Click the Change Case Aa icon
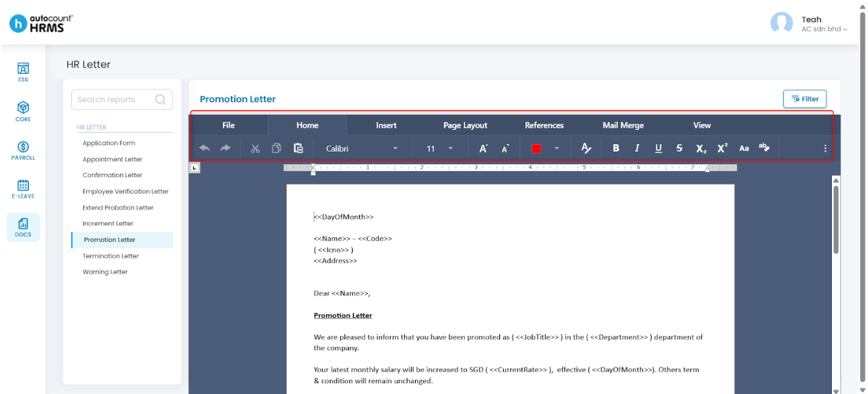868x394 pixels. [744, 148]
